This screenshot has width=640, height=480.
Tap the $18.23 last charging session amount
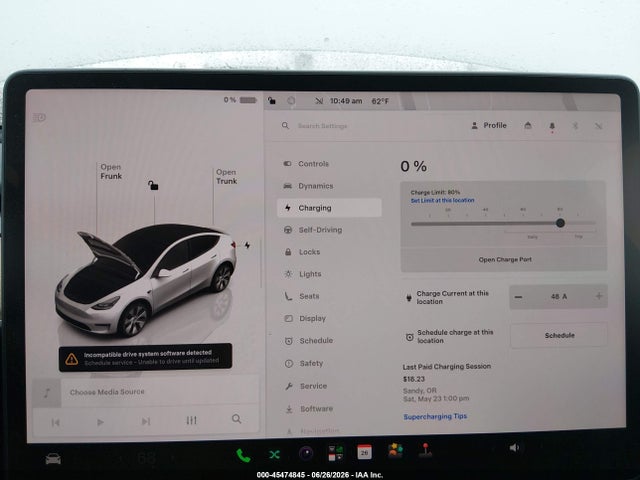click(414, 379)
